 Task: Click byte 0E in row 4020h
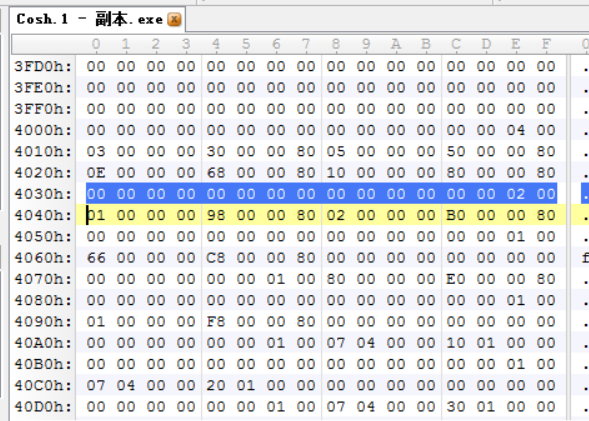click(x=96, y=173)
